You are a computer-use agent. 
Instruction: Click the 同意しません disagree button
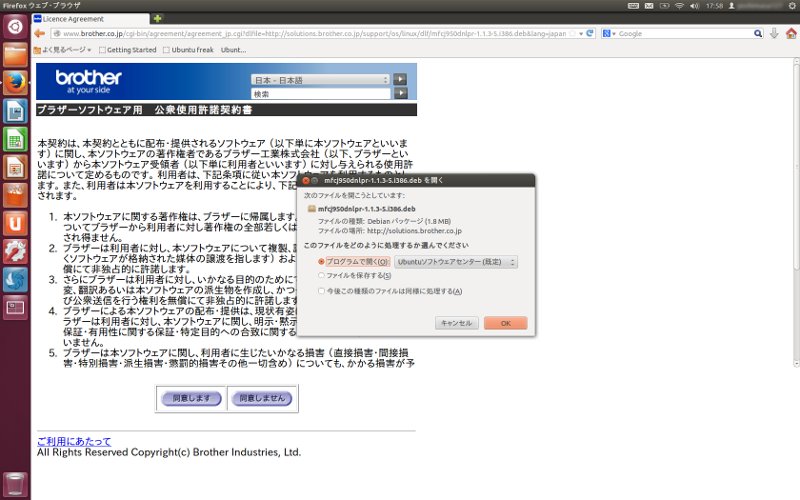point(262,398)
